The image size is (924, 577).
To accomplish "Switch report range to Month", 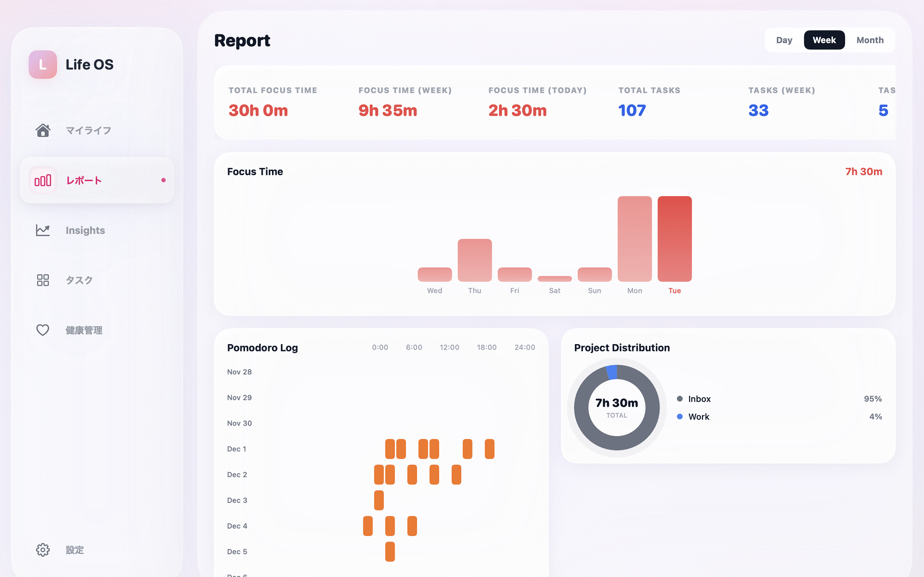I will coord(869,40).
